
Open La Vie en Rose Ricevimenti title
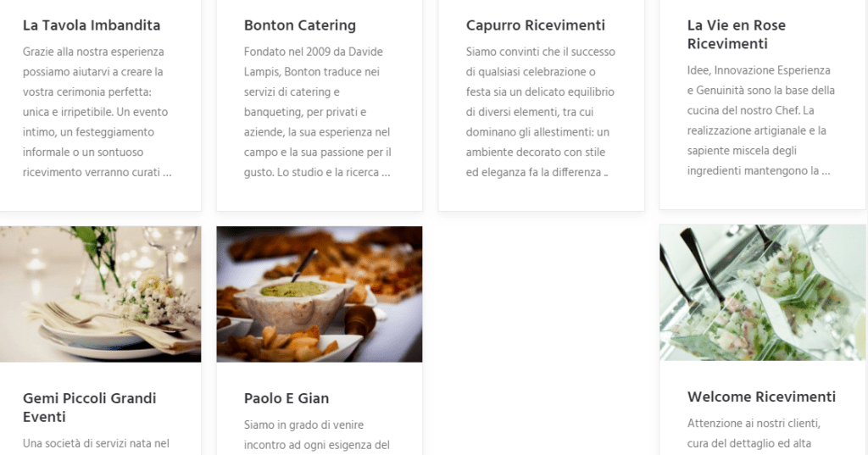point(737,35)
